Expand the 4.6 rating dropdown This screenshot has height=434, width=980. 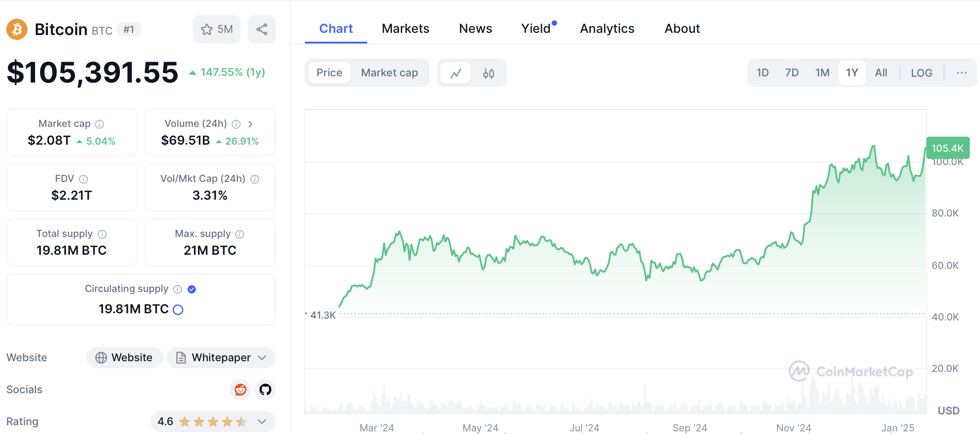[x=262, y=422]
